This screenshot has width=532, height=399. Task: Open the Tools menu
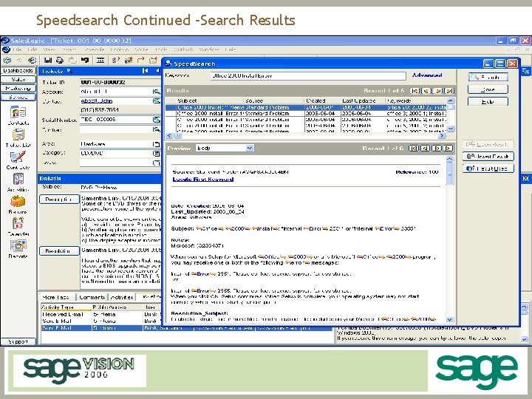[161, 50]
